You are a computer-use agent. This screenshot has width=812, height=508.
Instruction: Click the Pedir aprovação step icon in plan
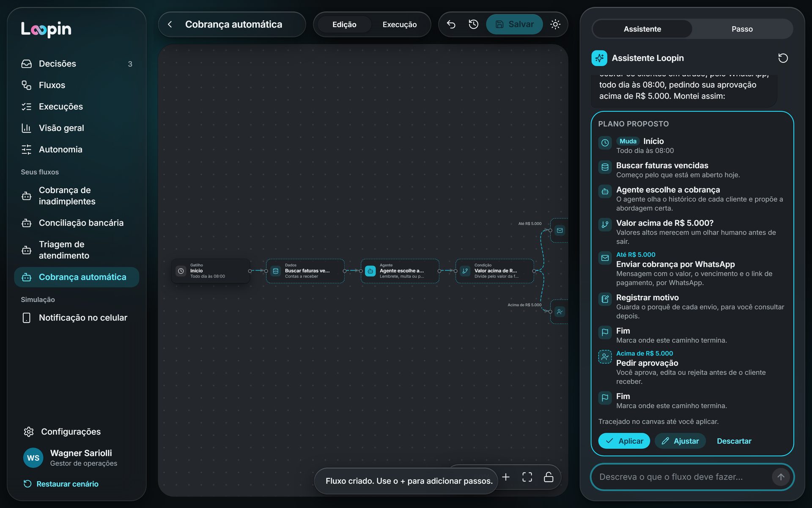605,357
